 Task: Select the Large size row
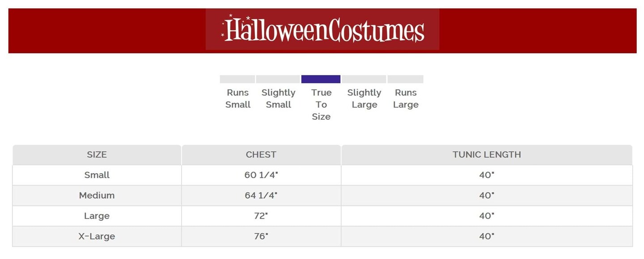click(97, 216)
